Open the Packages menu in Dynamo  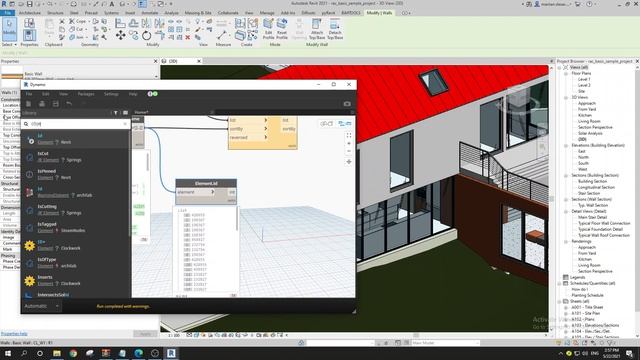coord(86,94)
